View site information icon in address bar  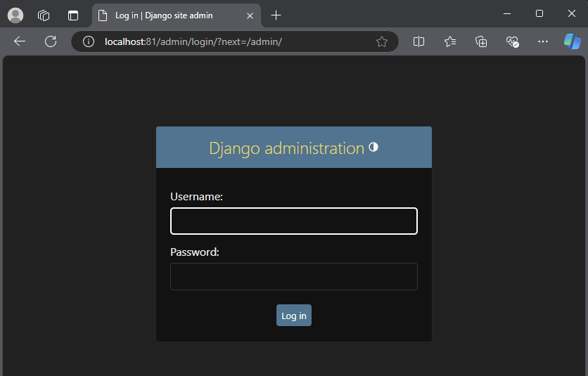[x=89, y=41]
